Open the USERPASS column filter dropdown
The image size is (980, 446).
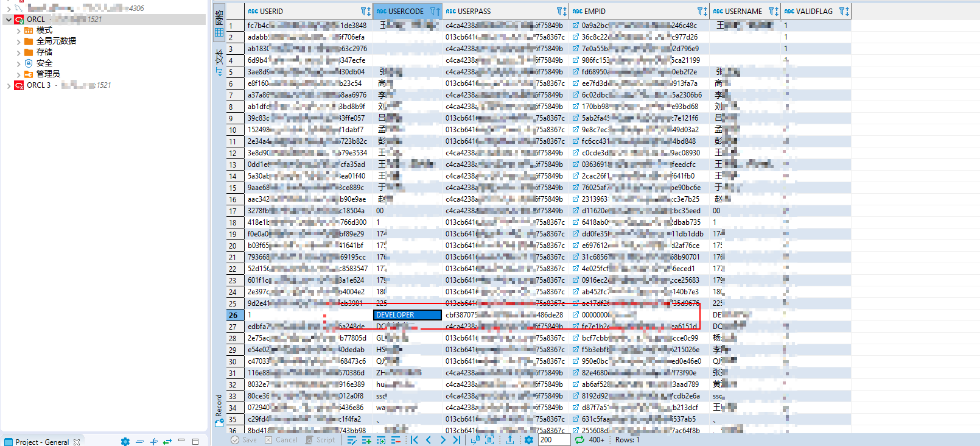pyautogui.click(x=561, y=12)
